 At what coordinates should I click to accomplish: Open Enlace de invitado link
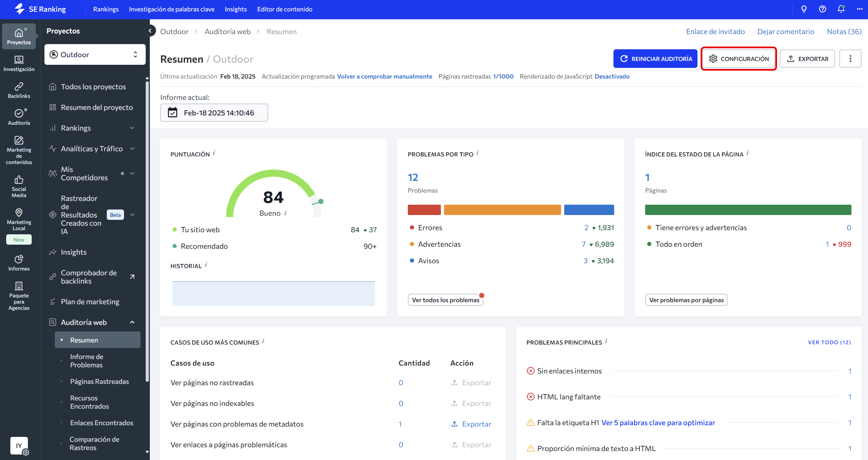[715, 31]
